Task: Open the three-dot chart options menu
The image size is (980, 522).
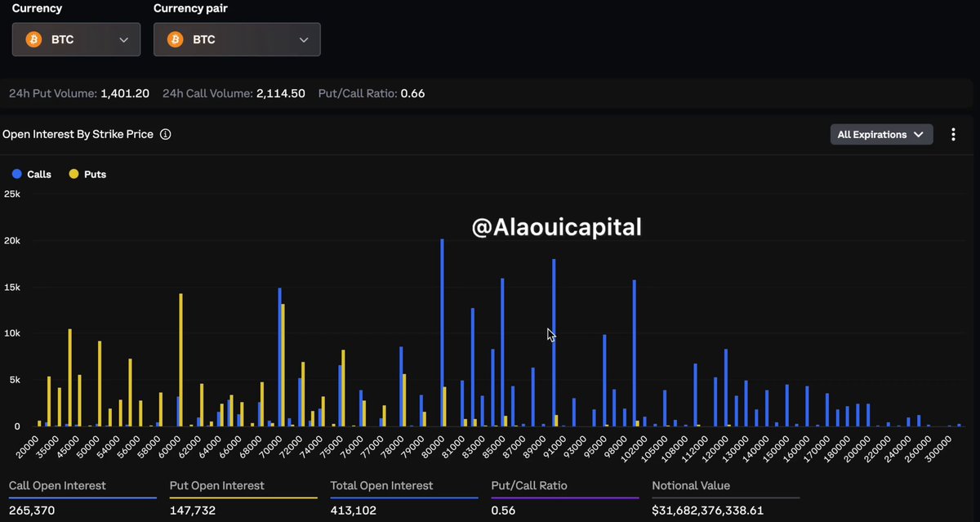Action: click(953, 135)
